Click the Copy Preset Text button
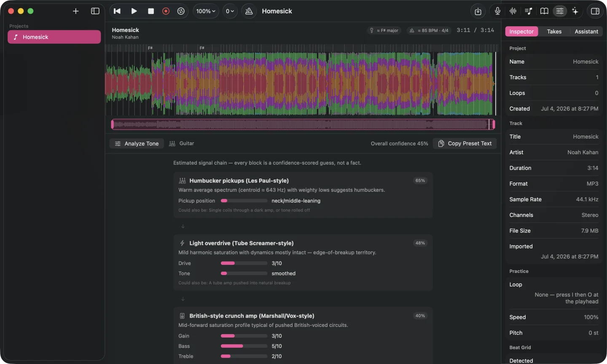The width and height of the screenshot is (607, 364). pos(465,144)
